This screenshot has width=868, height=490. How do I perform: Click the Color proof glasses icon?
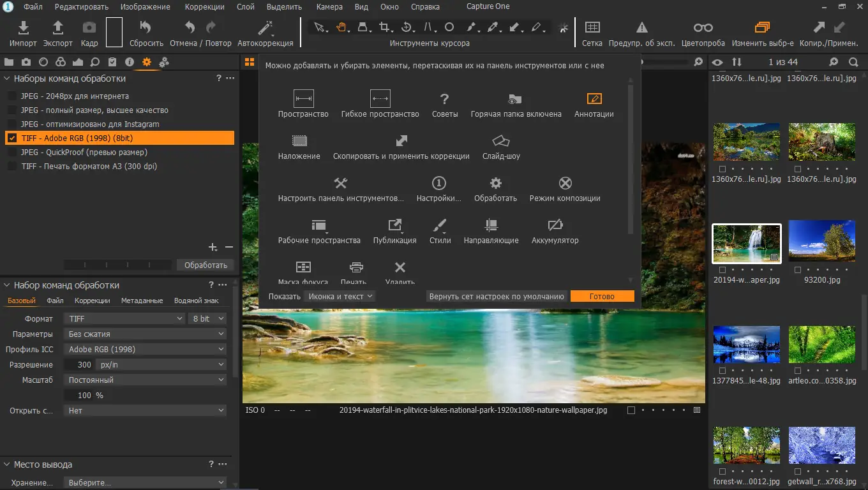coord(703,28)
